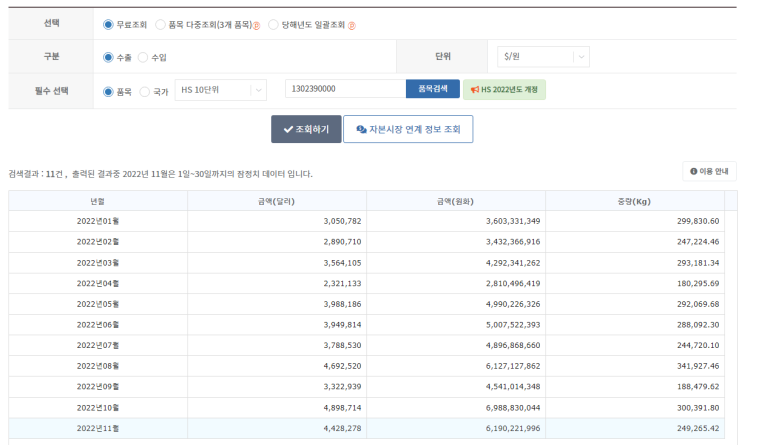Click weight value 299,830.60
The width and height of the screenshot is (773, 445).
click(698, 221)
